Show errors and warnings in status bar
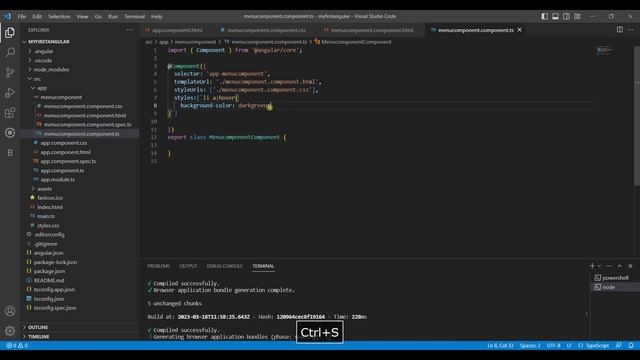The width and height of the screenshot is (640, 360). tap(17, 345)
